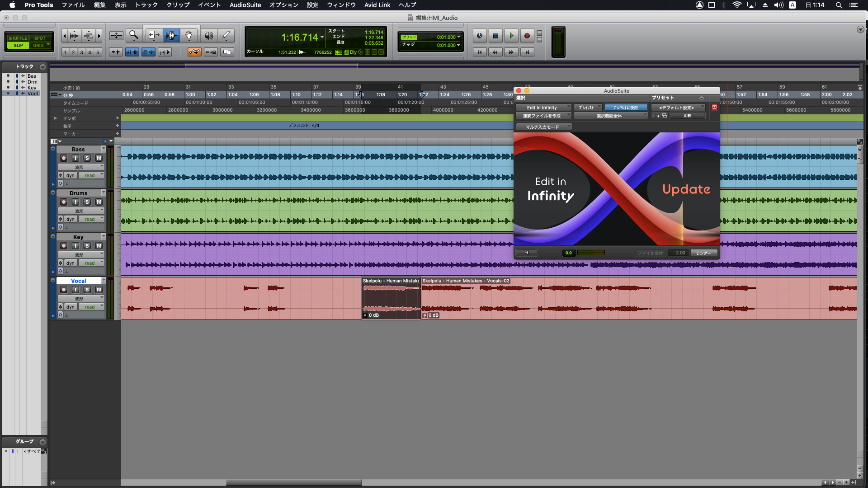Select the Zoomer magnifying glass tool
Image resolution: width=868 pixels, height=488 pixels.
point(134,35)
